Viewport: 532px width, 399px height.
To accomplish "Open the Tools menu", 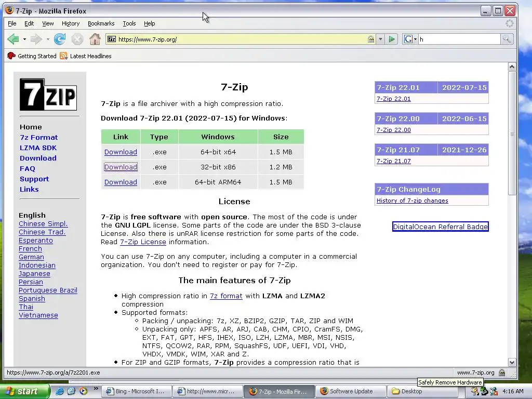I will pos(129,23).
